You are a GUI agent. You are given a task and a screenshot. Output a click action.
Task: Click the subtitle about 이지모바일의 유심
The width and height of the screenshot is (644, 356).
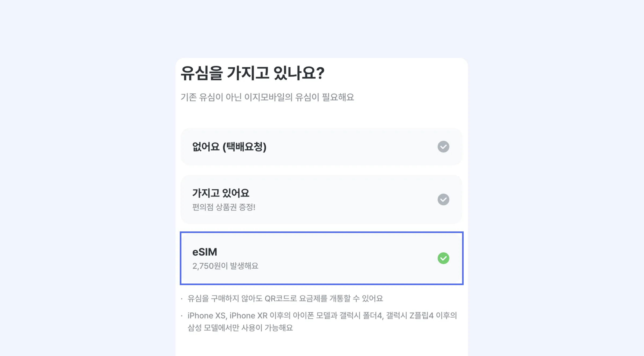click(x=267, y=97)
